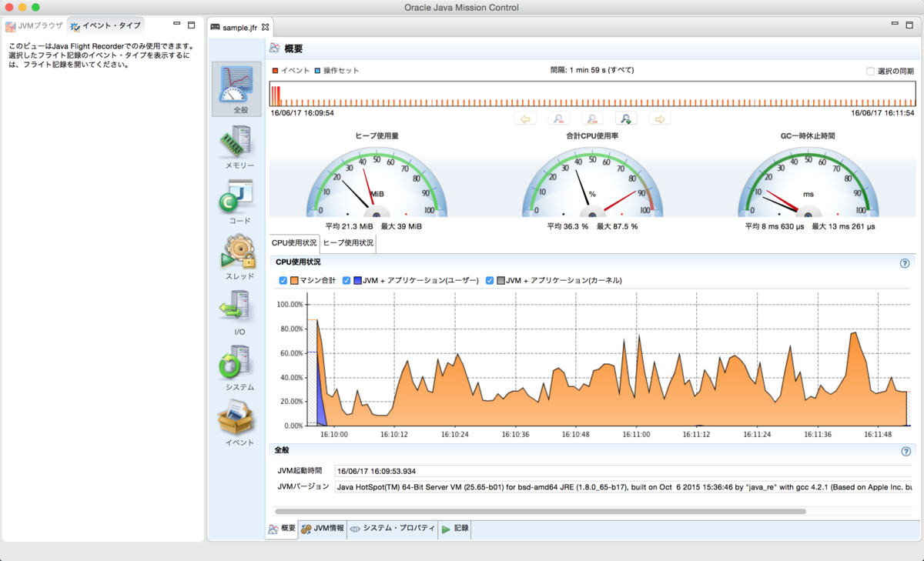
Task: Open the システム・プロパティ tab
Action: [393, 529]
